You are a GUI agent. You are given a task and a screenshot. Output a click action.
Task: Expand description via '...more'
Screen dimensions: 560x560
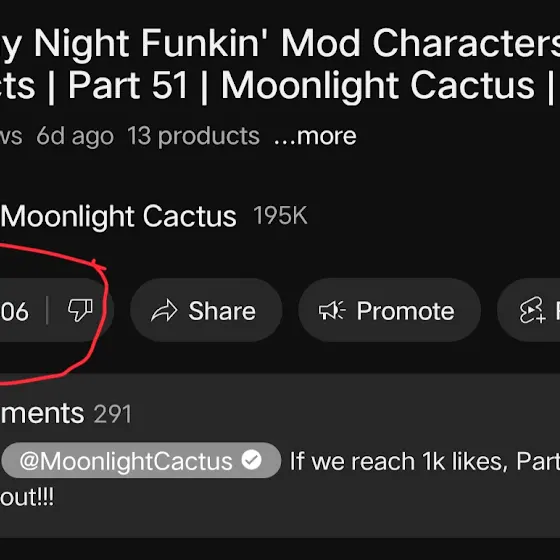point(315,136)
